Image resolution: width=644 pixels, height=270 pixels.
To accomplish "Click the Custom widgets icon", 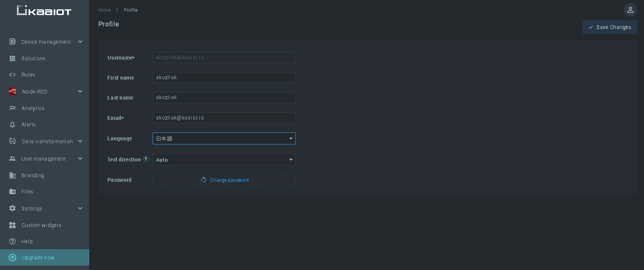I will pos(12,225).
